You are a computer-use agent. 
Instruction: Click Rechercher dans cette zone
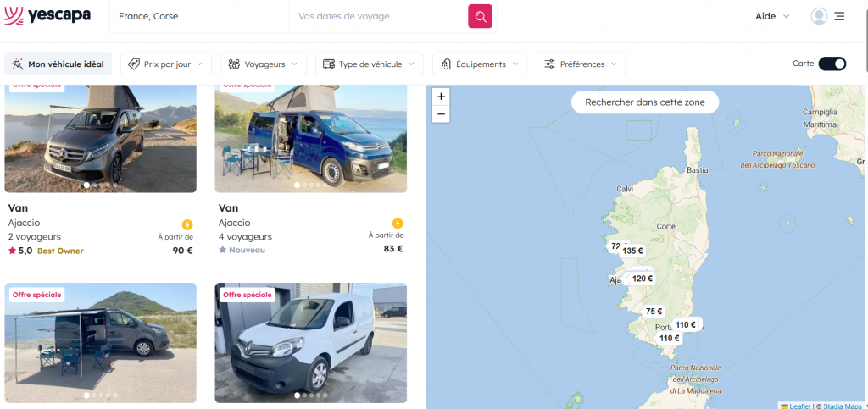645,102
